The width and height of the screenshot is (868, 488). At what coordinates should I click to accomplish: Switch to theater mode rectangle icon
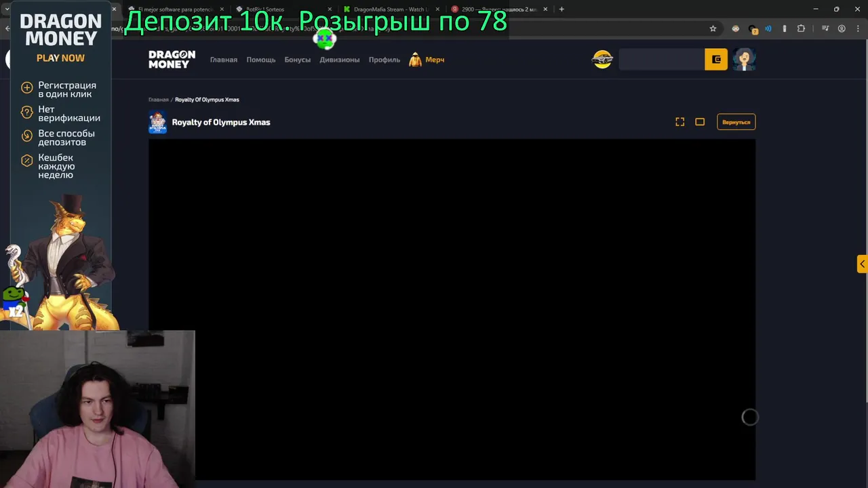point(700,122)
